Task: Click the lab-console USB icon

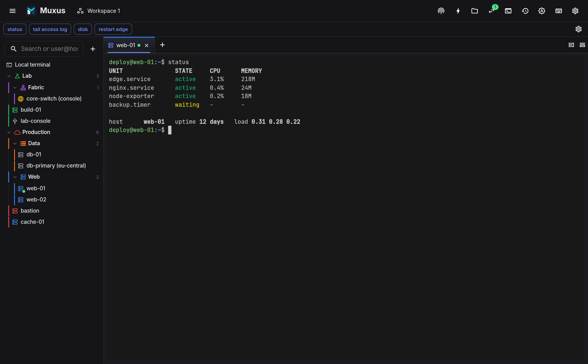Action: tap(15, 121)
